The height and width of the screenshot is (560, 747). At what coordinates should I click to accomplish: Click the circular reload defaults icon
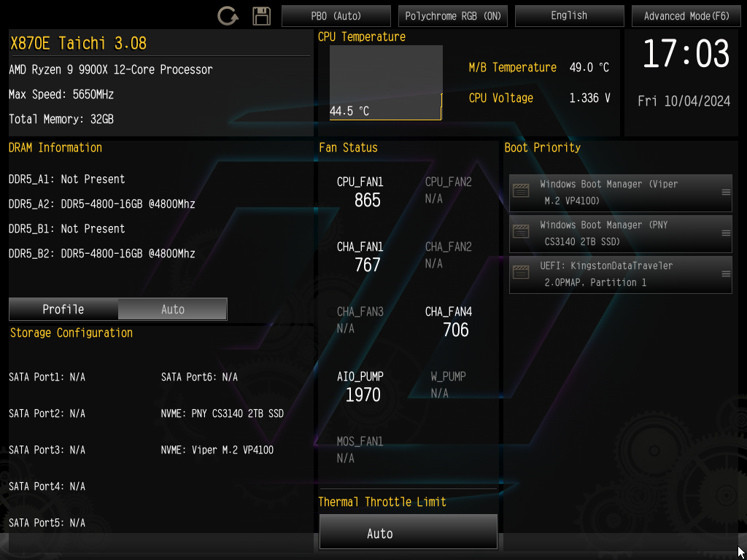pyautogui.click(x=228, y=16)
